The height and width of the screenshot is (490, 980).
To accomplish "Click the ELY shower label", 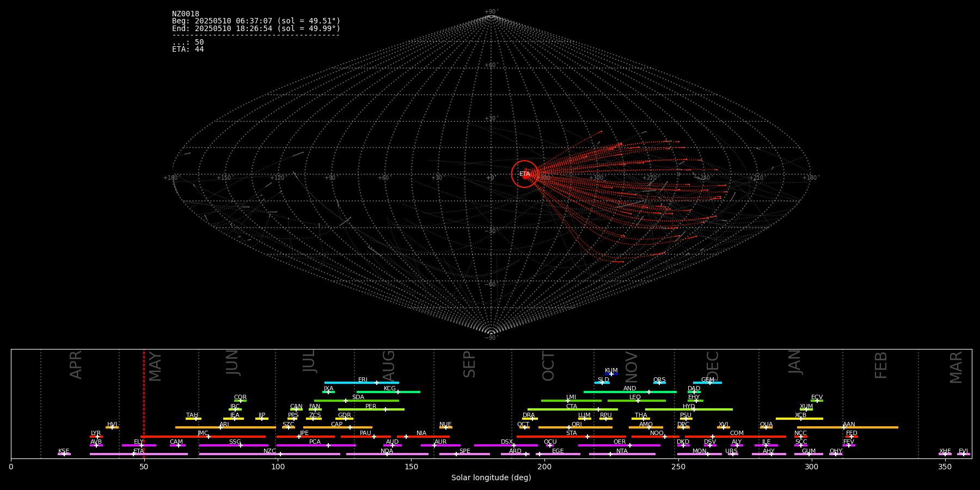I will point(139,442).
